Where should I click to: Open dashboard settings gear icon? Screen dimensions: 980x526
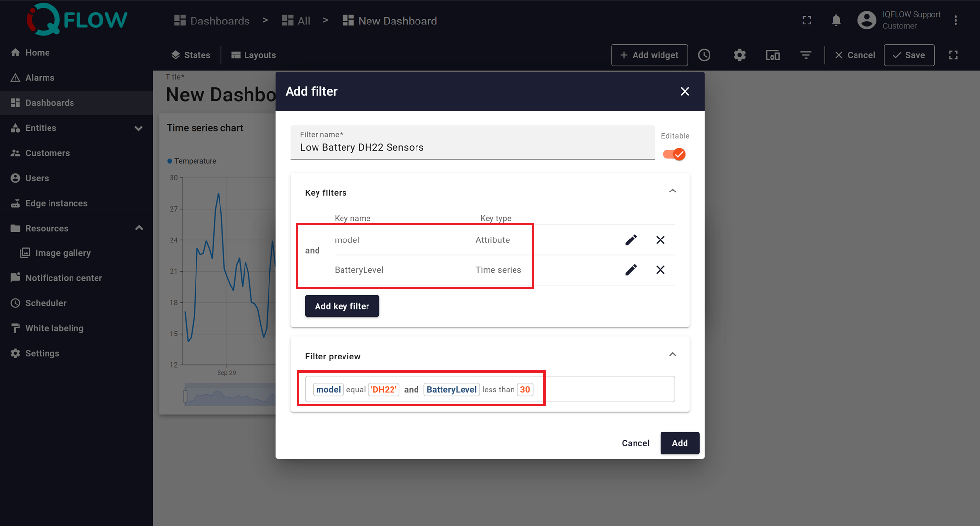pos(739,55)
